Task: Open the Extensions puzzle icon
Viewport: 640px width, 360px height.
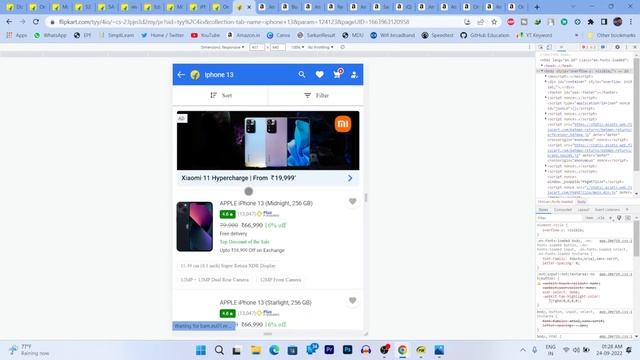Action: pos(591,22)
